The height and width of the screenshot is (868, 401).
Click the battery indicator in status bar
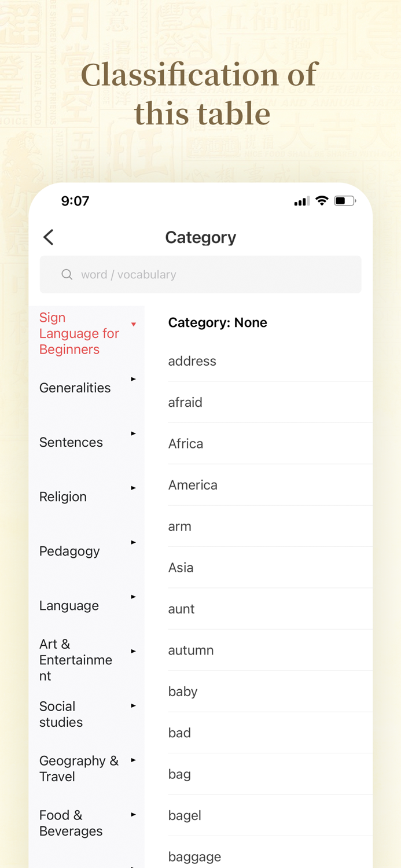click(345, 200)
